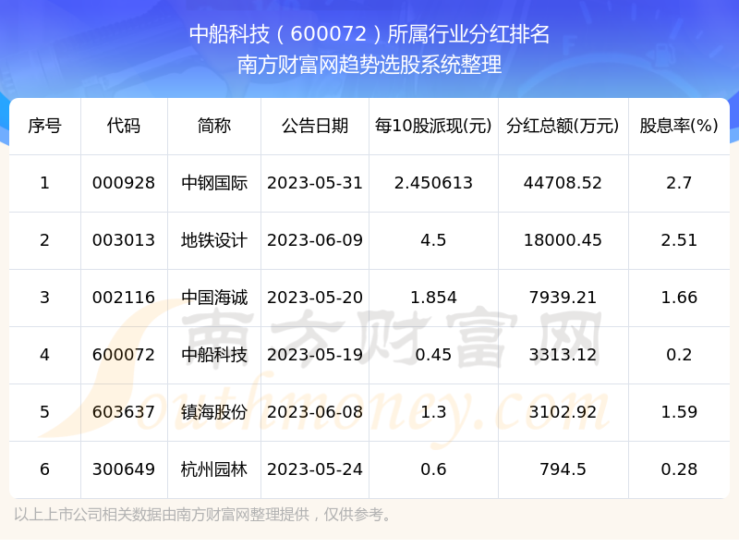
Task: Click rank number 4 in 序号 column
Action: [44, 355]
